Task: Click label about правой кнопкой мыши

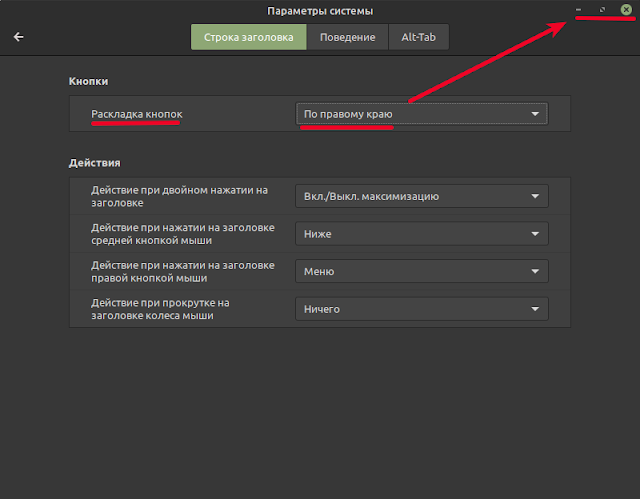Action: [x=183, y=271]
